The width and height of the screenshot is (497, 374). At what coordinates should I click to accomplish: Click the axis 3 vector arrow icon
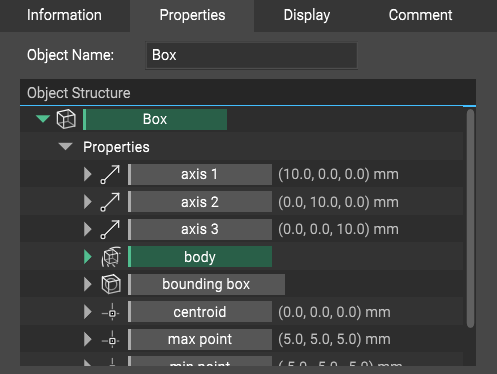click(x=110, y=229)
